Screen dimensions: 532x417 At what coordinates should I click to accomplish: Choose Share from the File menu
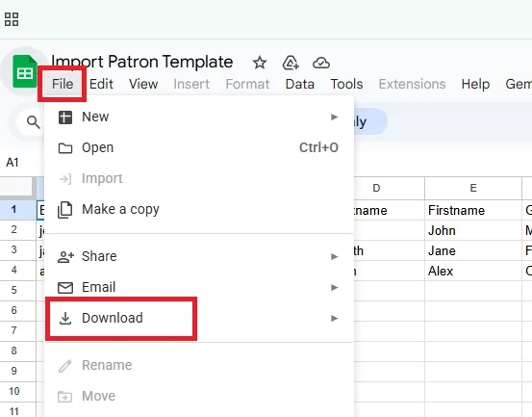199,256
